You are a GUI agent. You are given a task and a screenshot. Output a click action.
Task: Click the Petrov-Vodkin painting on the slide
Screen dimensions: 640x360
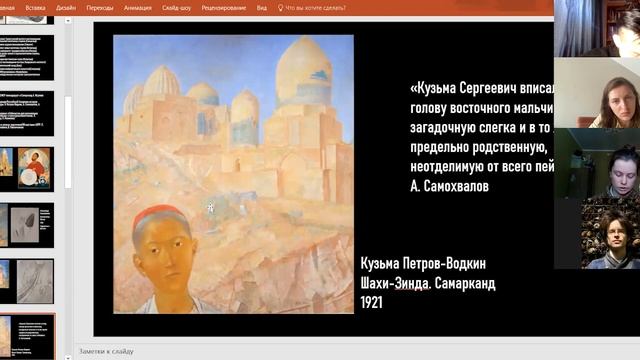[x=233, y=174]
